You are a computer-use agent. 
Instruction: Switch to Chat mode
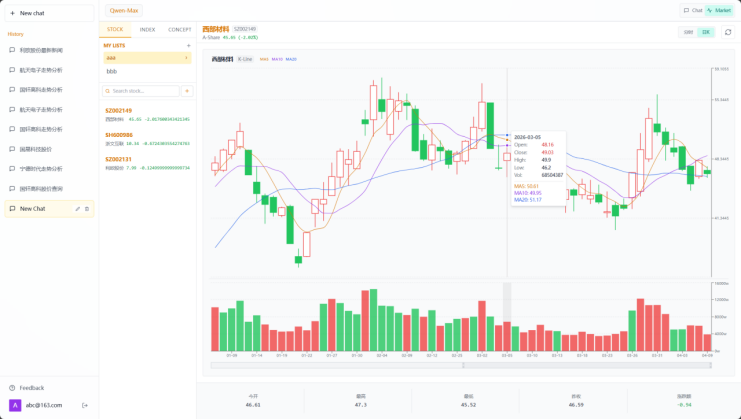coord(693,10)
